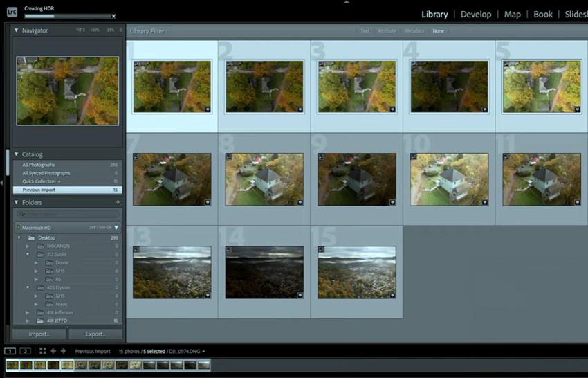This screenshot has width=588, height=378.
Task: Open the Map module
Action: pyautogui.click(x=512, y=15)
